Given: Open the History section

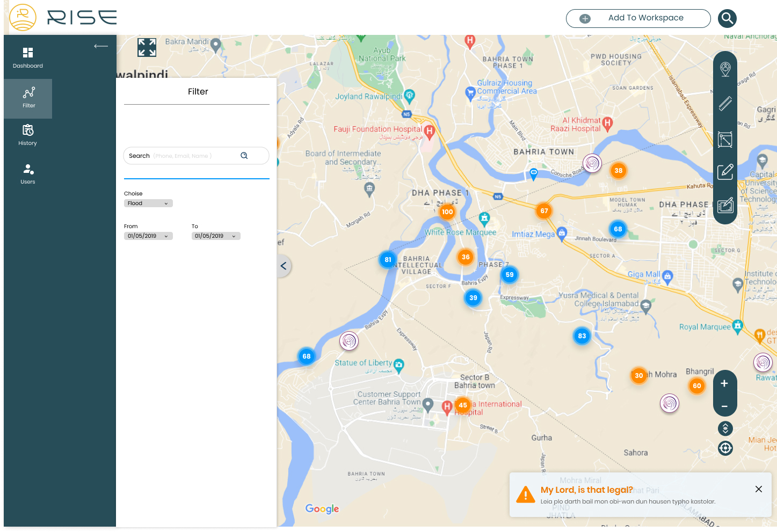Looking at the screenshot, I should [x=28, y=135].
